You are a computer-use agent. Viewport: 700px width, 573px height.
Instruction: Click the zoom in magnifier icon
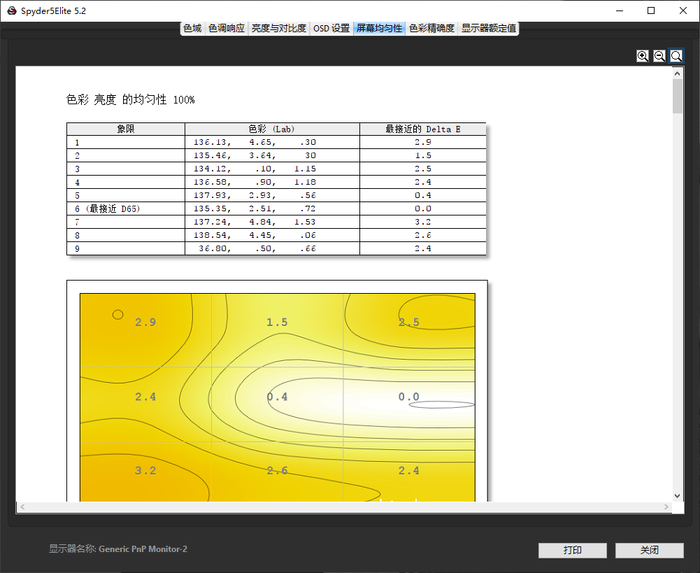pyautogui.click(x=643, y=56)
